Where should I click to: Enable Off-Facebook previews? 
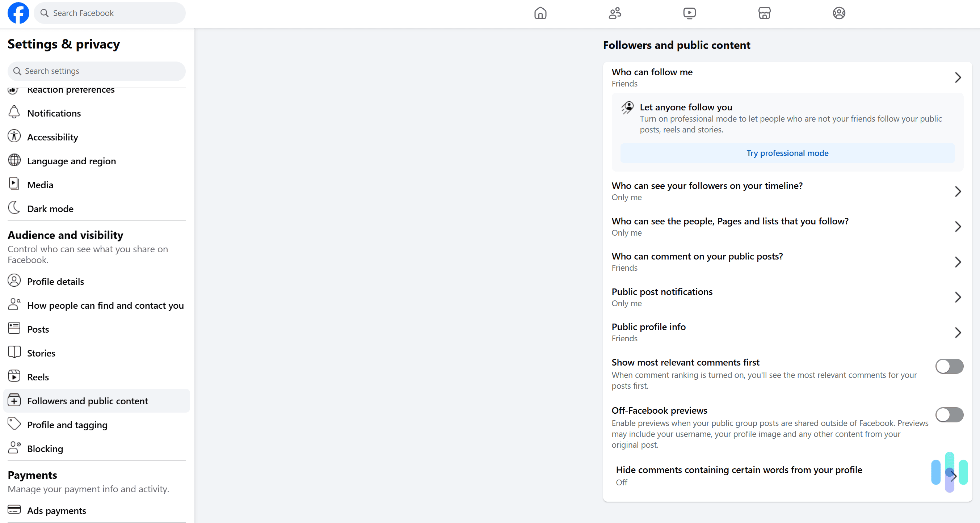(x=949, y=415)
